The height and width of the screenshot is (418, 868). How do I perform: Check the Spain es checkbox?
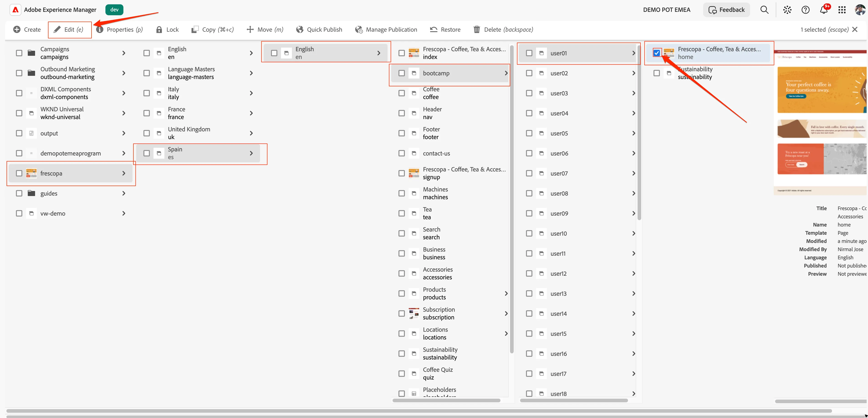pyautogui.click(x=147, y=153)
